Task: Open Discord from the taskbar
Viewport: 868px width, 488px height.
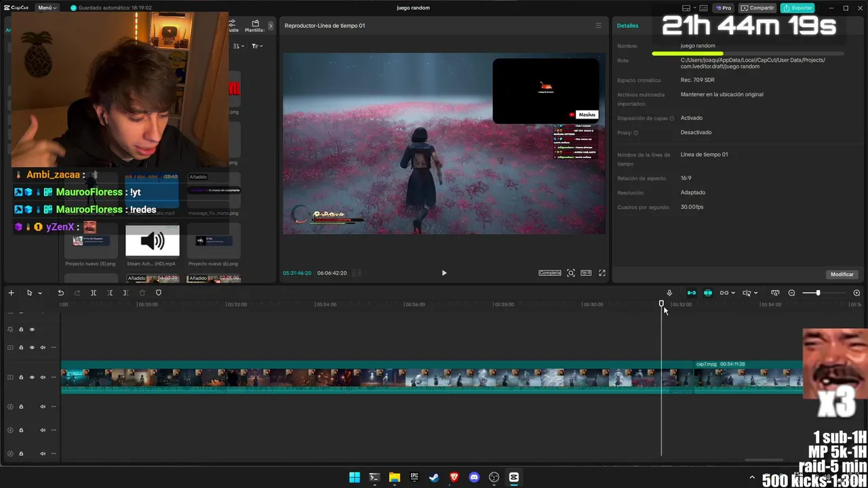Action: [474, 477]
